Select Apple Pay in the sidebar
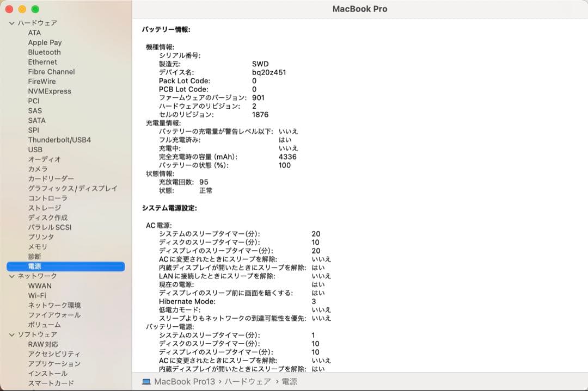Image resolution: width=588 pixels, height=391 pixels. (x=45, y=42)
